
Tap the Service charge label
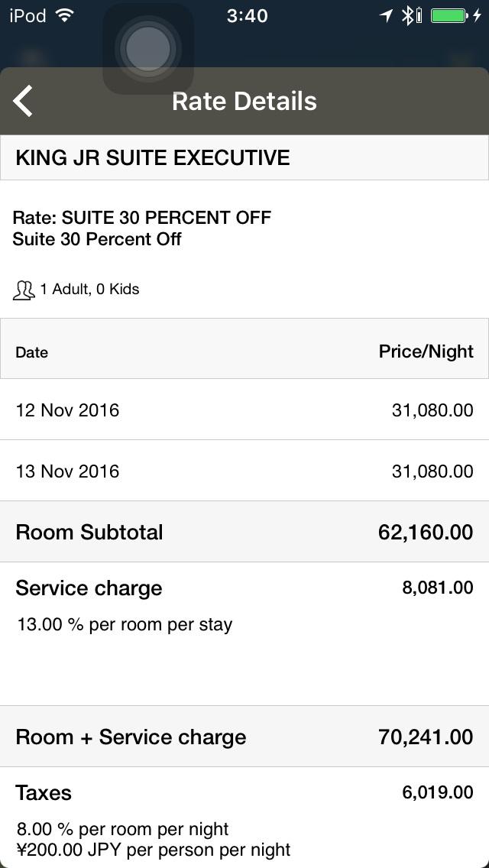pos(89,588)
